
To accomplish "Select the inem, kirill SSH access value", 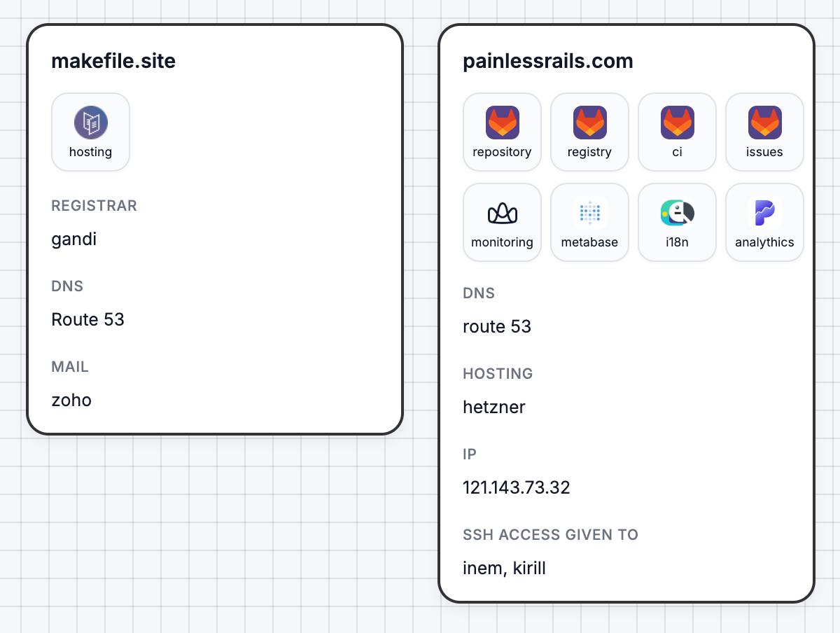I will (x=504, y=569).
